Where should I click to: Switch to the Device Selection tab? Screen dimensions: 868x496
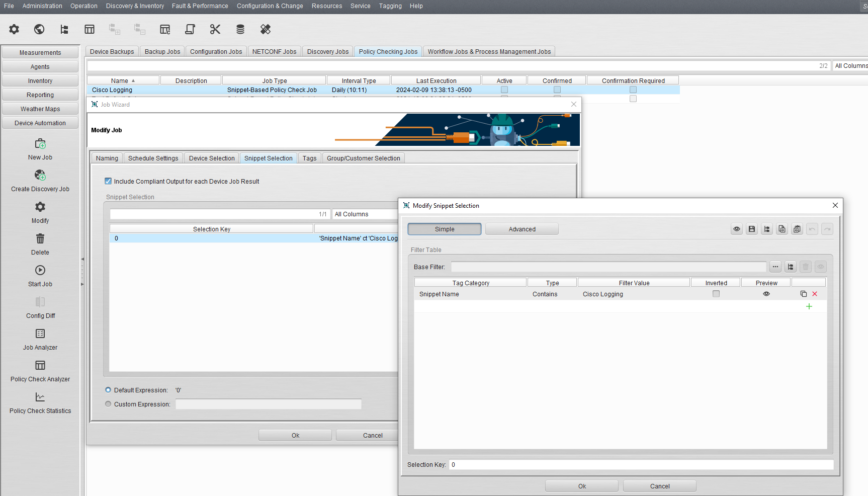[x=212, y=158]
